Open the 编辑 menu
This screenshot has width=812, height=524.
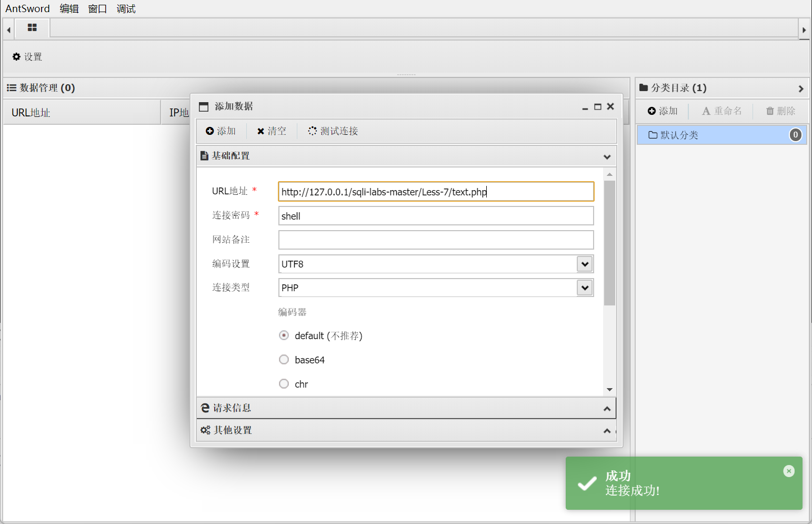pos(69,8)
